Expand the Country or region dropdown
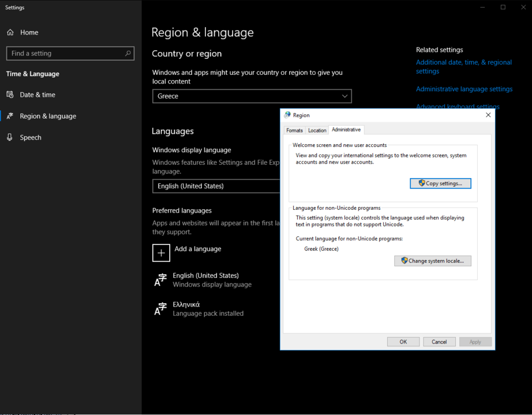The height and width of the screenshot is (415, 532). pyautogui.click(x=252, y=96)
